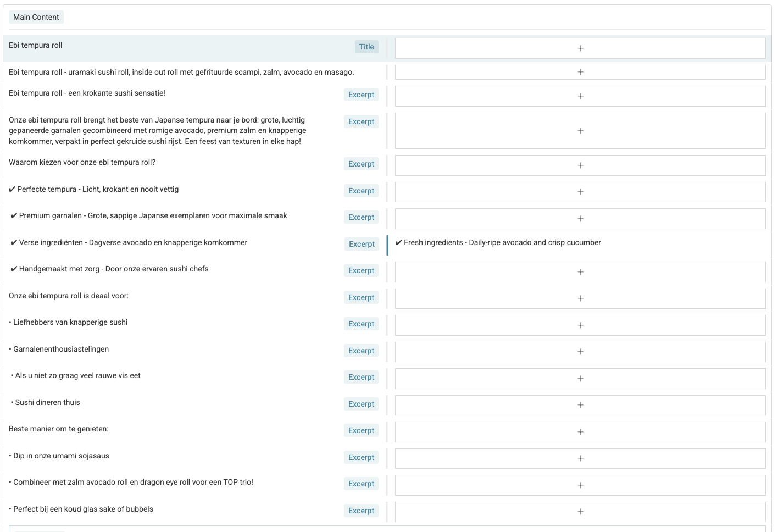Select source line 'Combineer met zalm avocado roll en dragon eye roll'
Viewport: 778px width, 532px height.
point(131,482)
